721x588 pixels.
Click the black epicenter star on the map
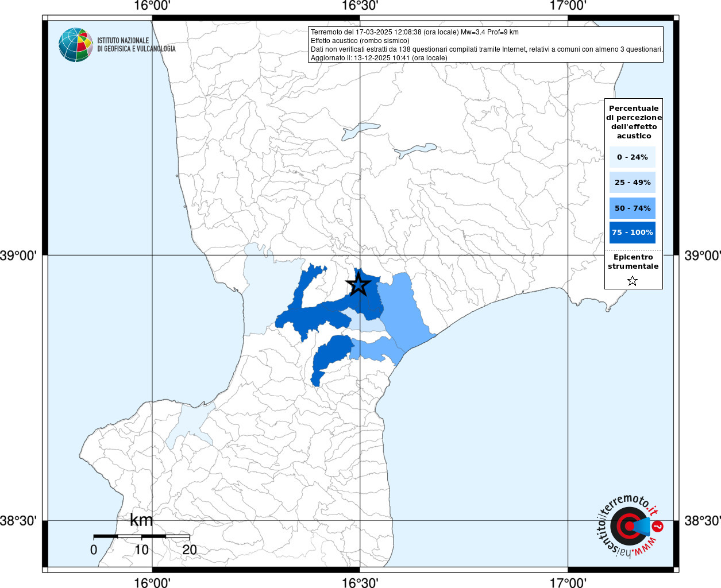pyautogui.click(x=358, y=284)
